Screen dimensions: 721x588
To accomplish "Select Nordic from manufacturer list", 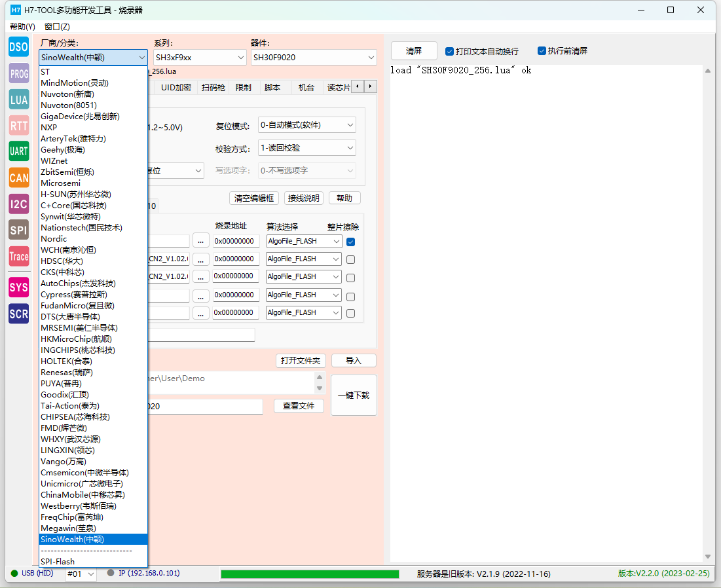I will point(93,238).
